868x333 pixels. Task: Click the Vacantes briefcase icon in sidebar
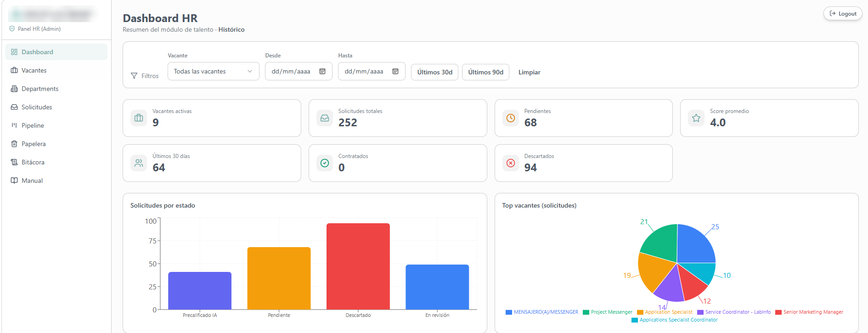(x=14, y=70)
